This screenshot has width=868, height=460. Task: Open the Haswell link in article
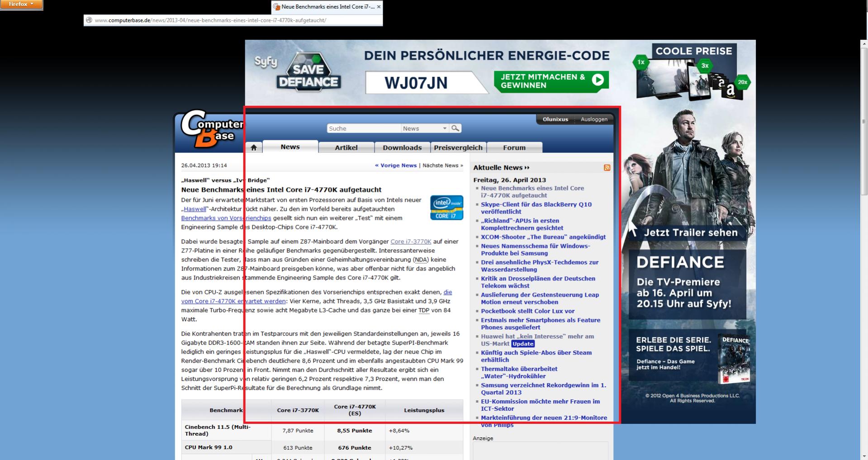pos(194,209)
